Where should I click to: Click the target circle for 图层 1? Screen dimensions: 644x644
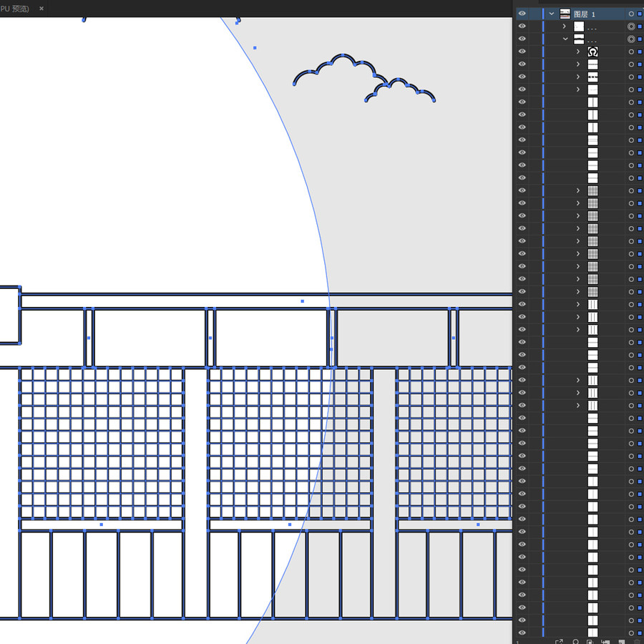point(631,14)
